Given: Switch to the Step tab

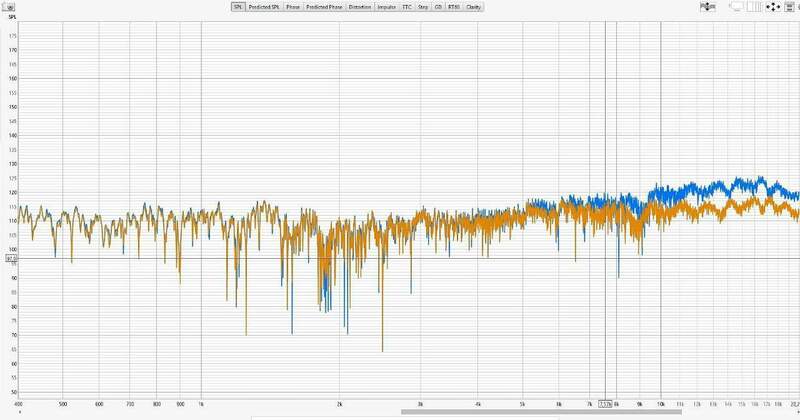Looking at the screenshot, I should point(423,7).
